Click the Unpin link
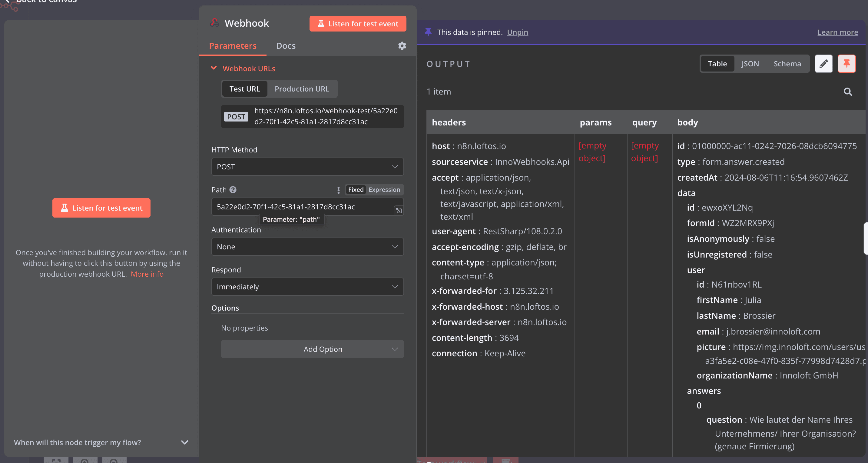 [x=517, y=32]
